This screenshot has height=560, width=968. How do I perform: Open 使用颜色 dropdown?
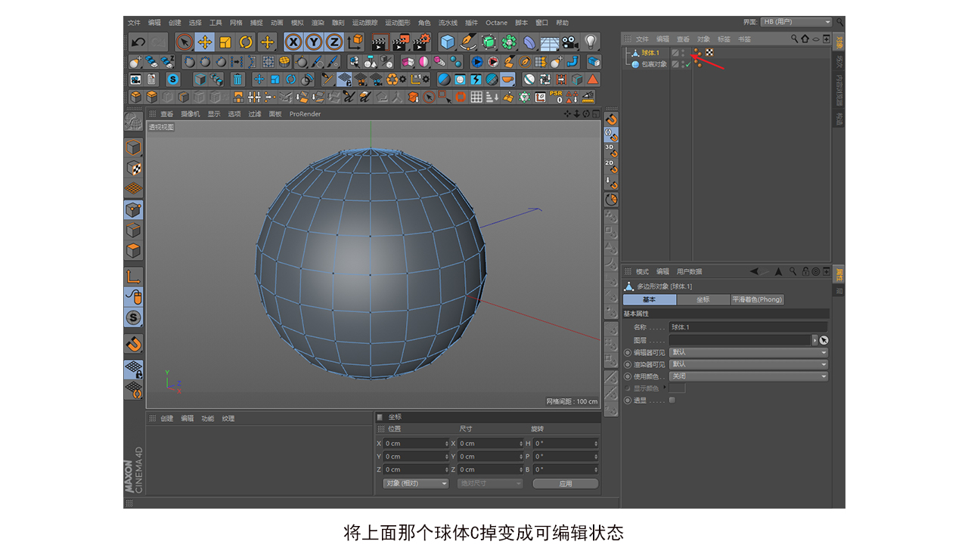749,376
